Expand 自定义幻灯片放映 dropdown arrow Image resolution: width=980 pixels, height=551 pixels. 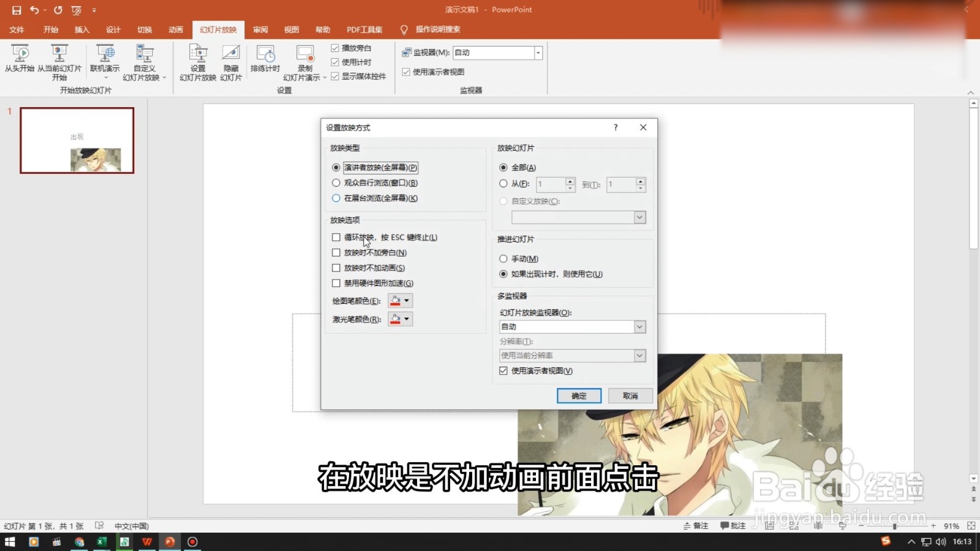coord(164,78)
